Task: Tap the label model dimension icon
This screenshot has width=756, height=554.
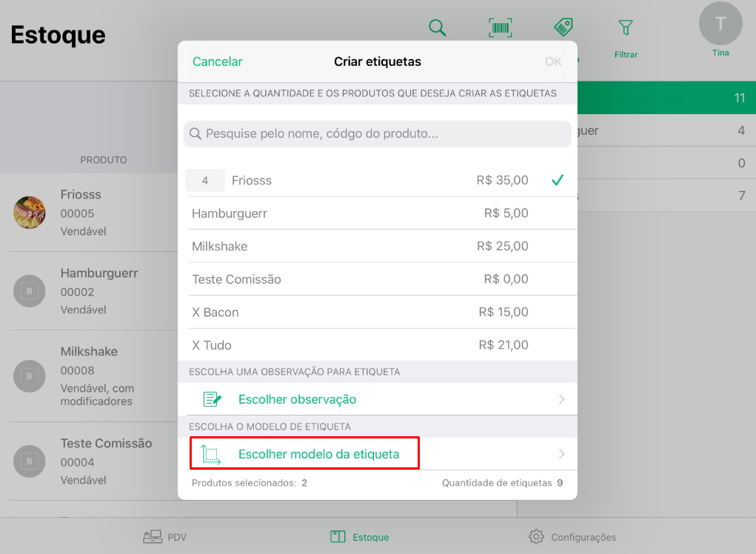Action: [x=211, y=454]
